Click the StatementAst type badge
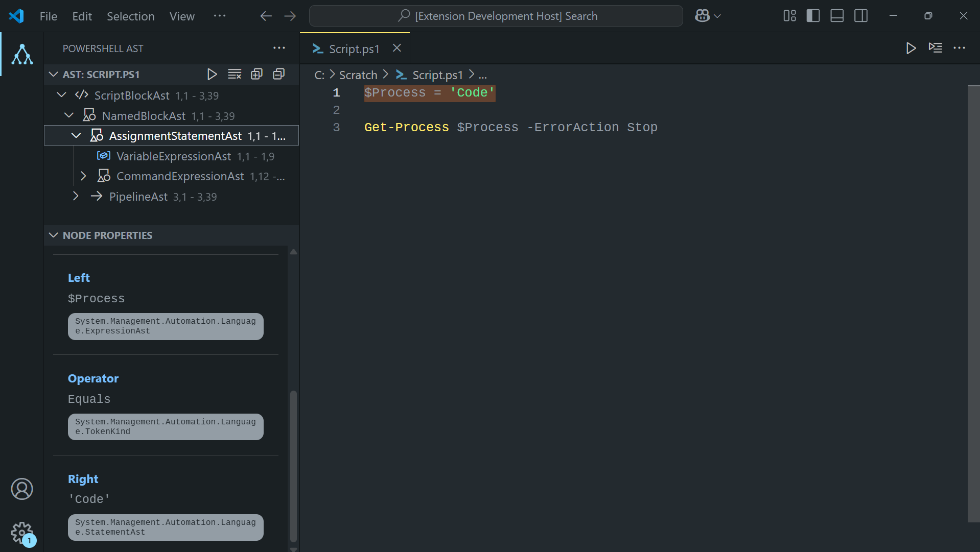 coord(166,527)
